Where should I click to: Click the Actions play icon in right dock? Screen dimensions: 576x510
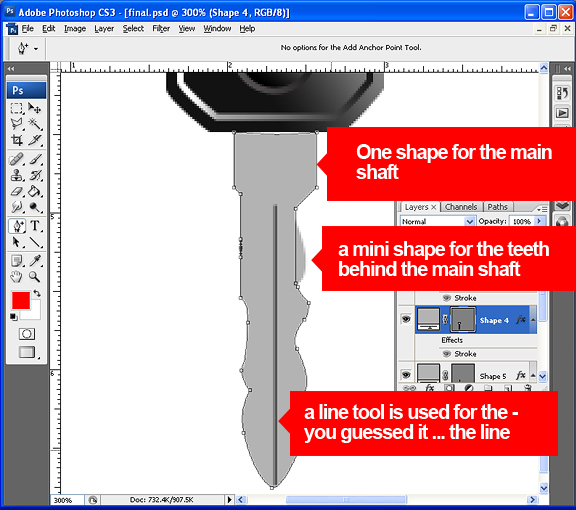pyautogui.click(x=562, y=113)
